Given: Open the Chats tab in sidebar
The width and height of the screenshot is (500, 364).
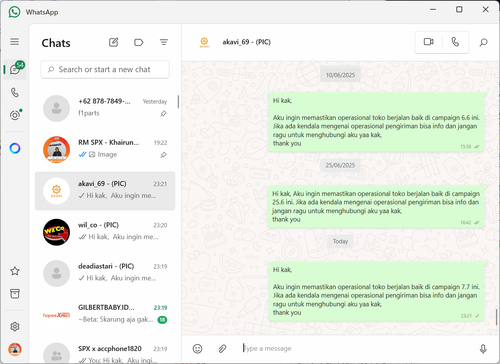Looking at the screenshot, I should [x=15, y=69].
